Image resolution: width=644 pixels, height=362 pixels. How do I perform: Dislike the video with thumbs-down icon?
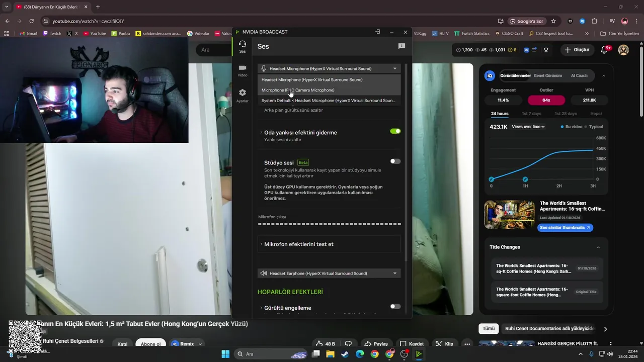(x=348, y=344)
